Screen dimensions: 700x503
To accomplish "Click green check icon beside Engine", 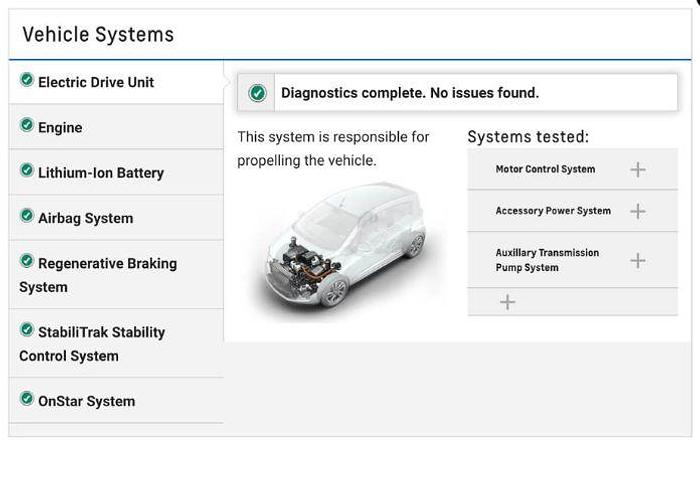I will coord(27,125).
